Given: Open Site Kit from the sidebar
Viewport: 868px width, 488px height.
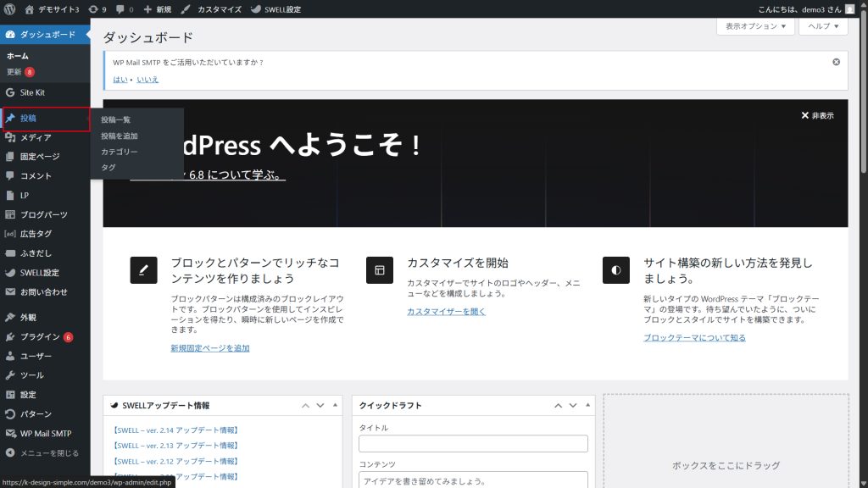Looking at the screenshot, I should point(34,91).
